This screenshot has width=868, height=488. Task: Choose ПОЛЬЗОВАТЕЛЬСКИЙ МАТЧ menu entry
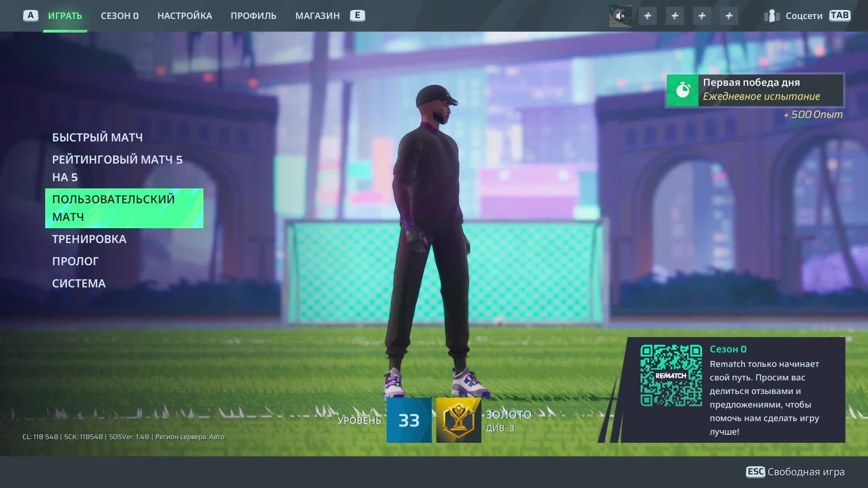pyautogui.click(x=124, y=208)
